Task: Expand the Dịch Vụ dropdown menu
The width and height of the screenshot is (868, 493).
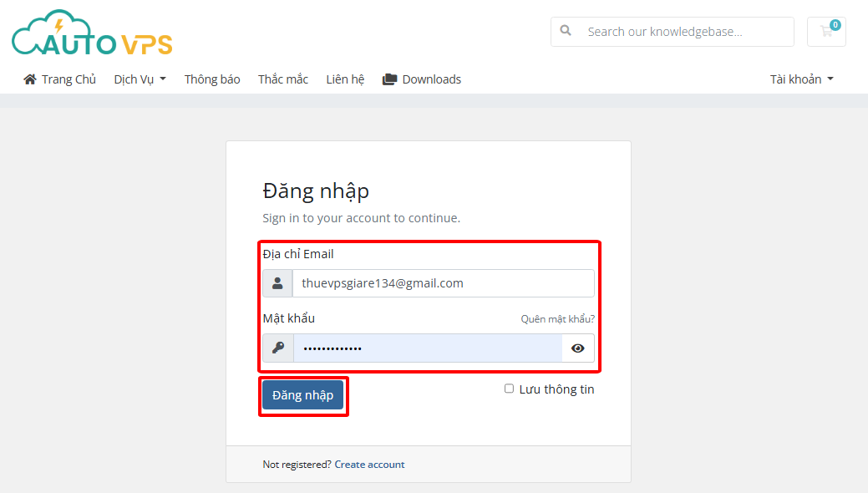Action: point(140,79)
